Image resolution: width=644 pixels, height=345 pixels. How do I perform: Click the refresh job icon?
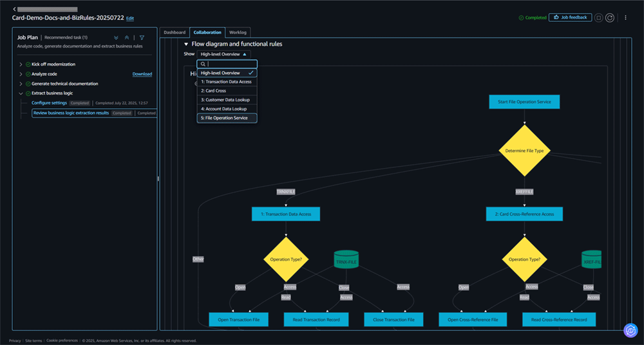click(x=610, y=18)
